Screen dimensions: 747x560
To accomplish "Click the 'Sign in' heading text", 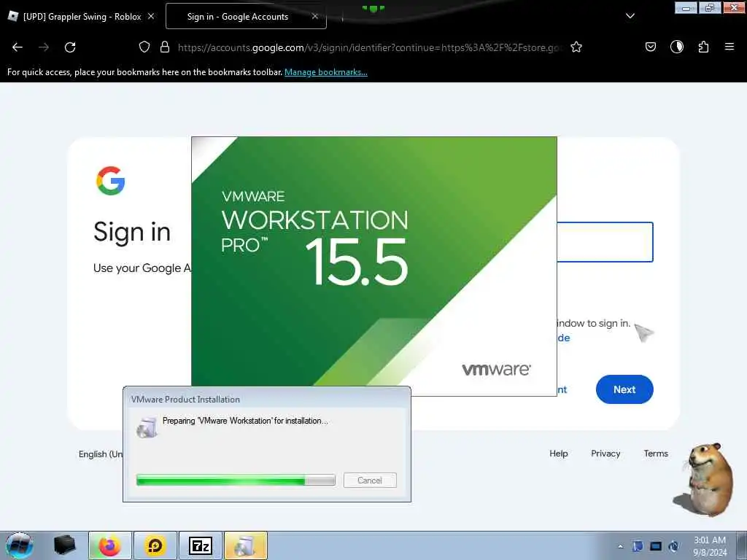I will tap(132, 233).
